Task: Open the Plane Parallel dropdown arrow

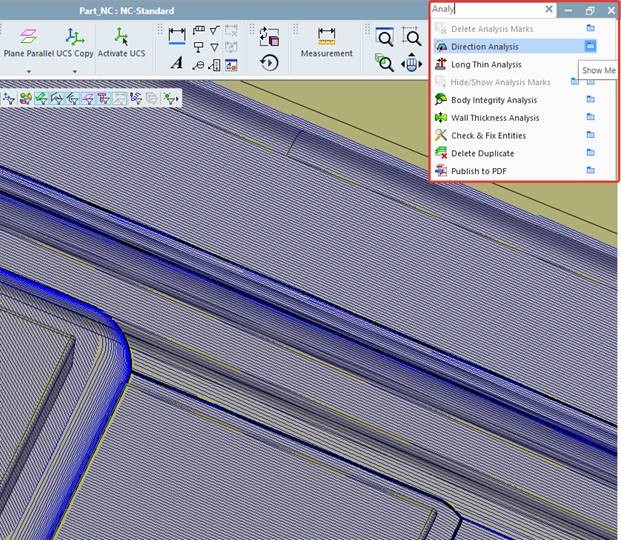Action: coord(29,72)
